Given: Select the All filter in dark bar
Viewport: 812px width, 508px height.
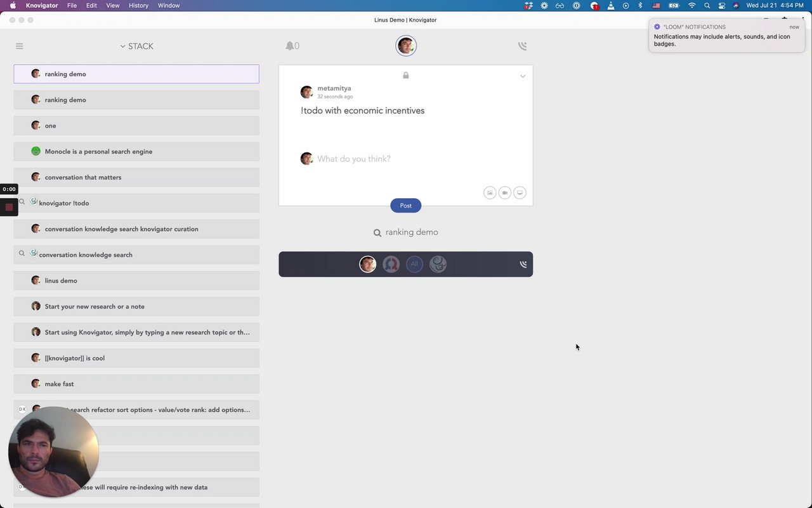Looking at the screenshot, I should pos(414,264).
